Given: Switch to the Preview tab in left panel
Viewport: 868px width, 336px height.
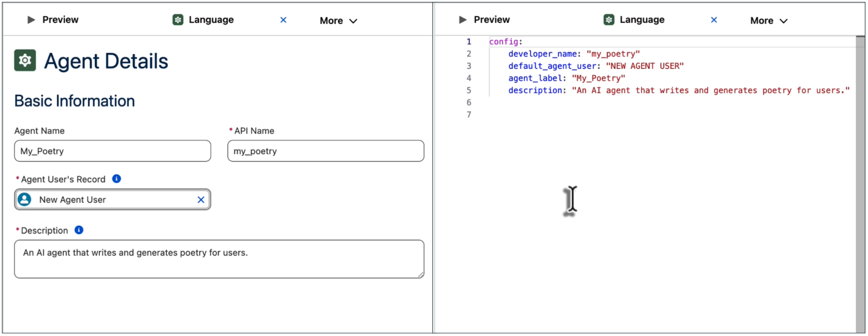Looking at the screenshot, I should click(x=60, y=20).
